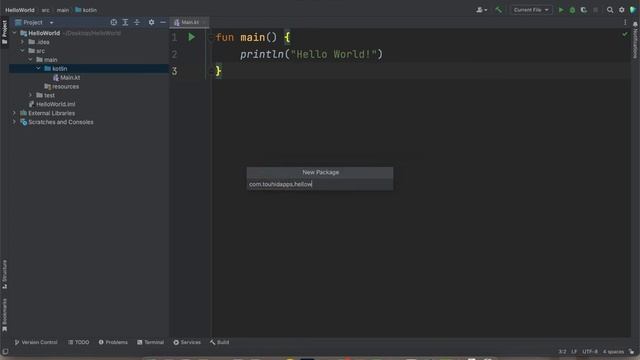Open JetBrains toolbox icon at top right
This screenshot has height=360, width=640.
pos(633,10)
